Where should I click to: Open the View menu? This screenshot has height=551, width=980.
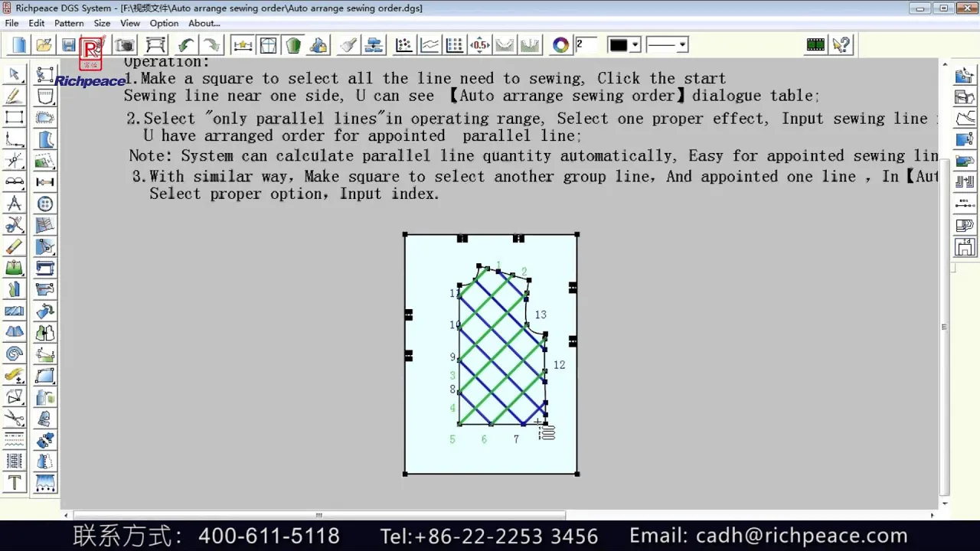pyautogui.click(x=130, y=23)
